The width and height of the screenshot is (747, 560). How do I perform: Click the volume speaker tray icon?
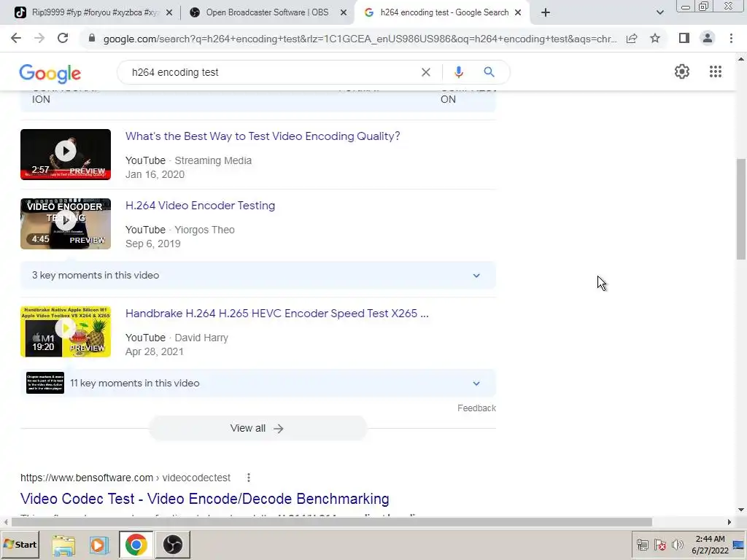pos(677,545)
